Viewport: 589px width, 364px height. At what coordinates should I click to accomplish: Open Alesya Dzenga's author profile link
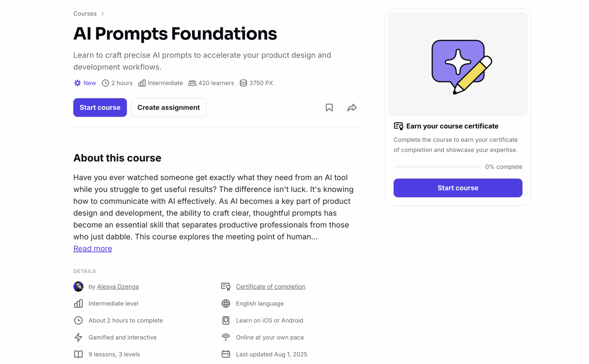[118, 286]
